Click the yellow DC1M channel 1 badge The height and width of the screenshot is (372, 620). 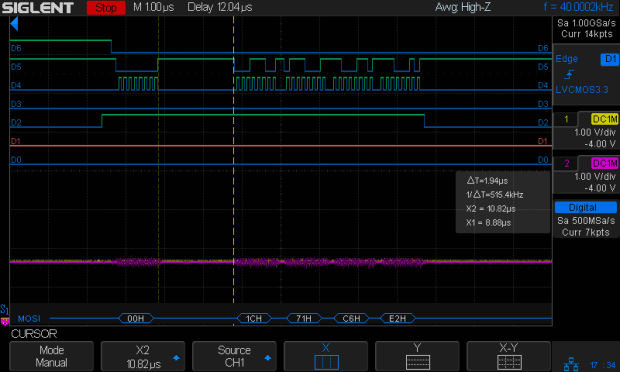pyautogui.click(x=605, y=119)
